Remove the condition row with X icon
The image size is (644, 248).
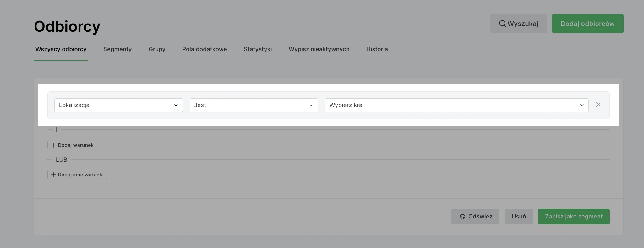[x=598, y=105]
